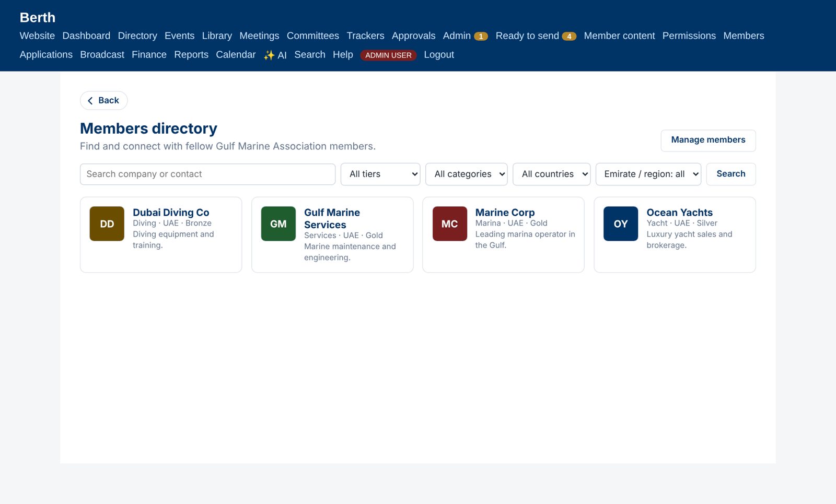Open the Approvals nav item
Viewport: 836px width, 504px height.
pyautogui.click(x=413, y=36)
